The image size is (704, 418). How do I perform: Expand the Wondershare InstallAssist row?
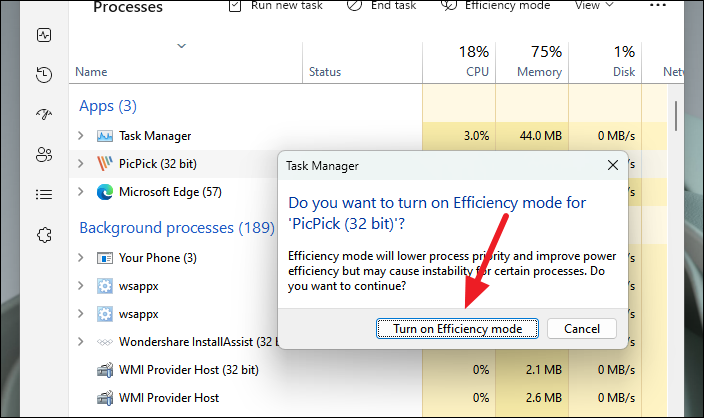pyautogui.click(x=80, y=342)
